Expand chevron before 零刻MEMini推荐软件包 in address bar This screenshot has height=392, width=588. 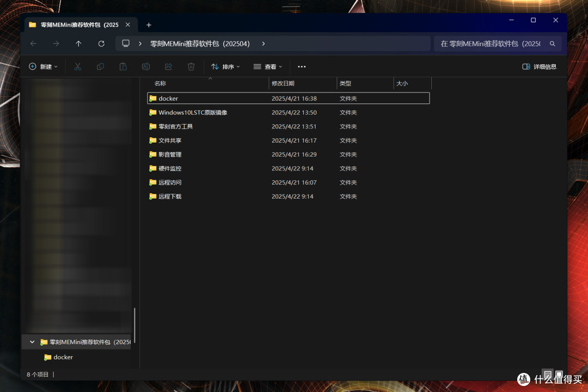point(140,44)
